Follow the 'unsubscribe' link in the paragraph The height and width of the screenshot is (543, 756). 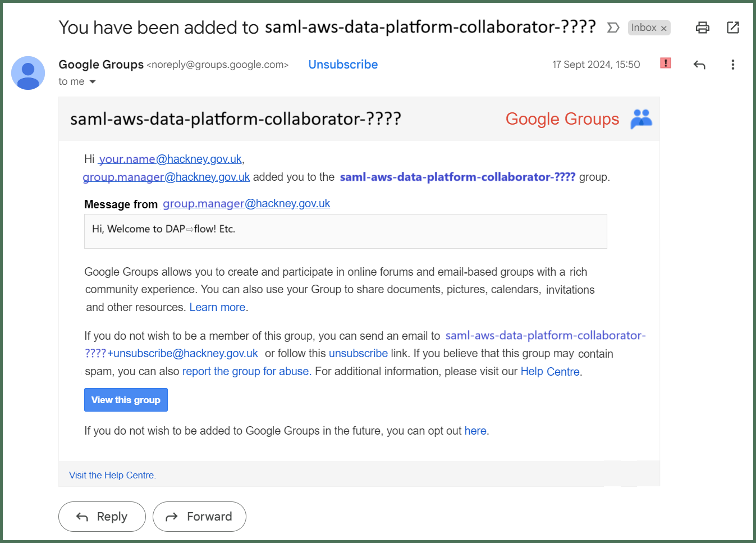point(358,353)
